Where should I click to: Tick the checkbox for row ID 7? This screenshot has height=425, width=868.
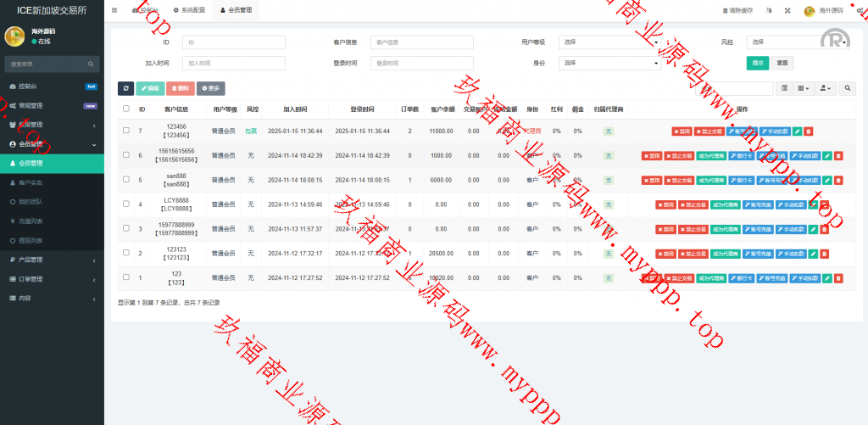pos(126,131)
